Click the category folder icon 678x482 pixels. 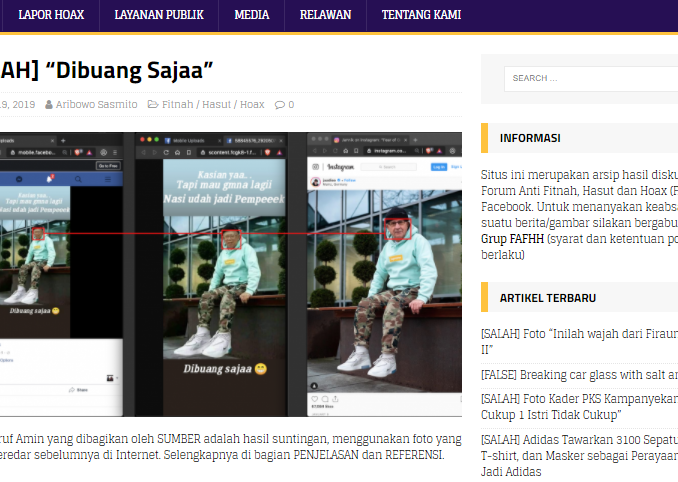[x=153, y=104]
